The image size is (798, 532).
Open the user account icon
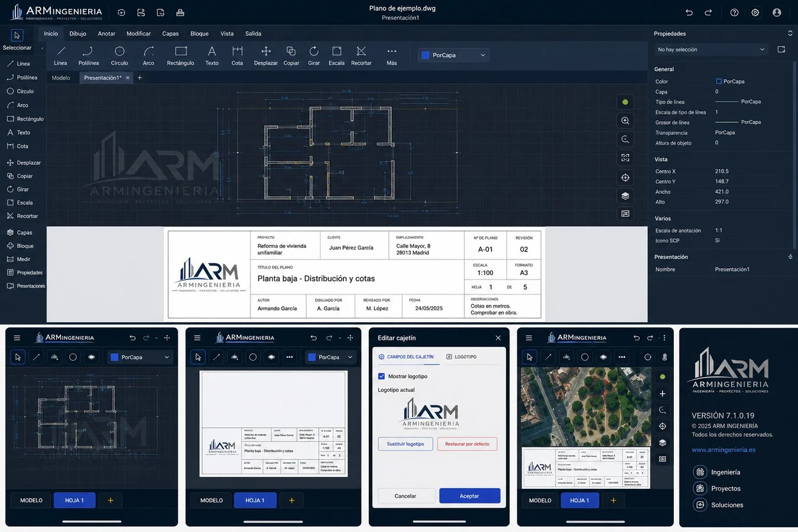pyautogui.click(x=777, y=12)
